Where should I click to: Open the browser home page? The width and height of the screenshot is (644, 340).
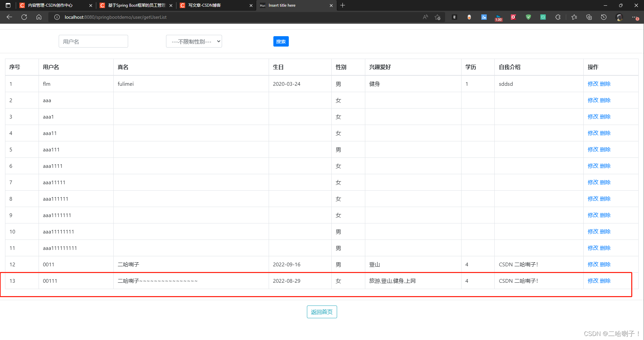39,17
